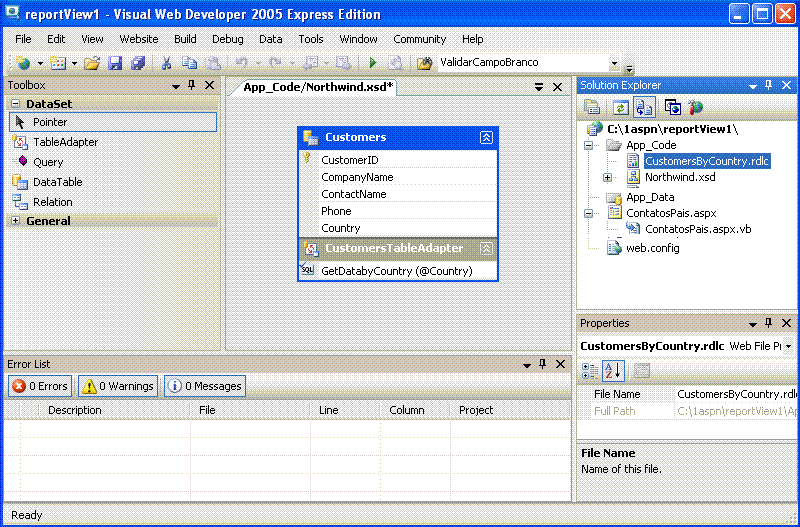The height and width of the screenshot is (527, 800).
Task: Select the Pointer tool in Toolbox
Action: pyautogui.click(x=113, y=122)
